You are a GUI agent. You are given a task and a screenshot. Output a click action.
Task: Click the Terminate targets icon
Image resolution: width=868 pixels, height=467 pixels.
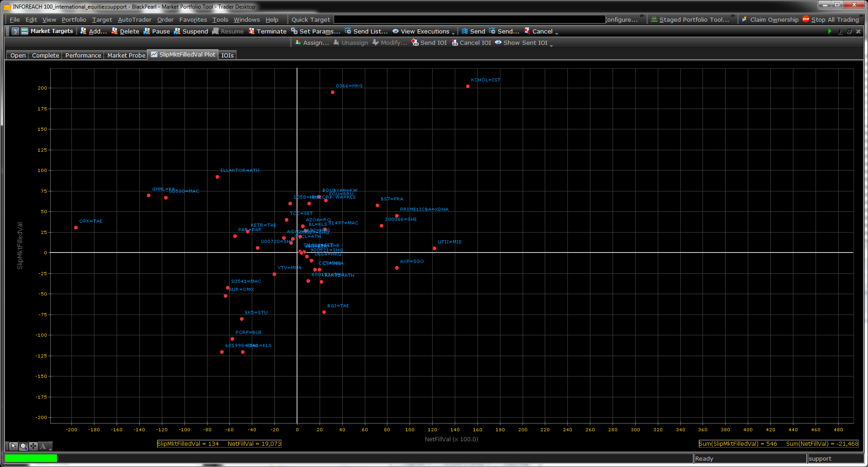pos(252,31)
